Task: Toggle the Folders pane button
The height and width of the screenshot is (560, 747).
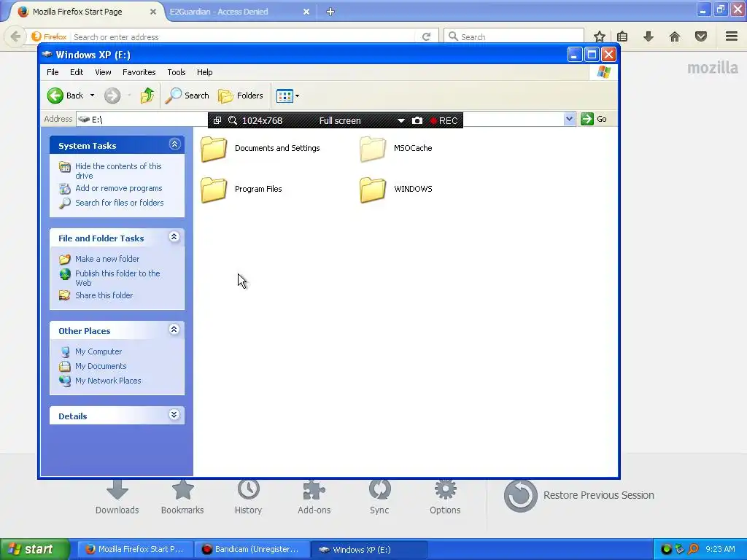Action: (x=241, y=96)
